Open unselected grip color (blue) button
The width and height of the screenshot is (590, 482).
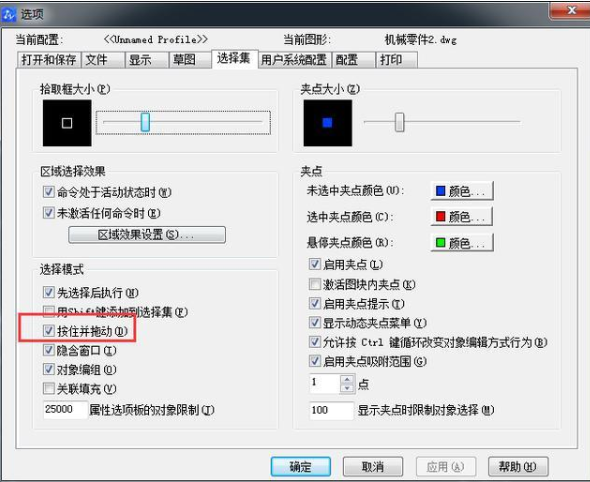(462, 191)
